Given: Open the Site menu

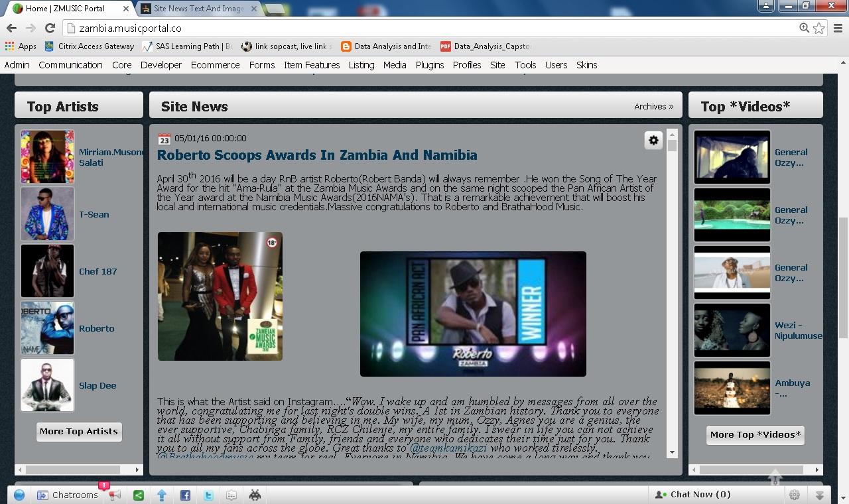Looking at the screenshot, I should tap(497, 65).
